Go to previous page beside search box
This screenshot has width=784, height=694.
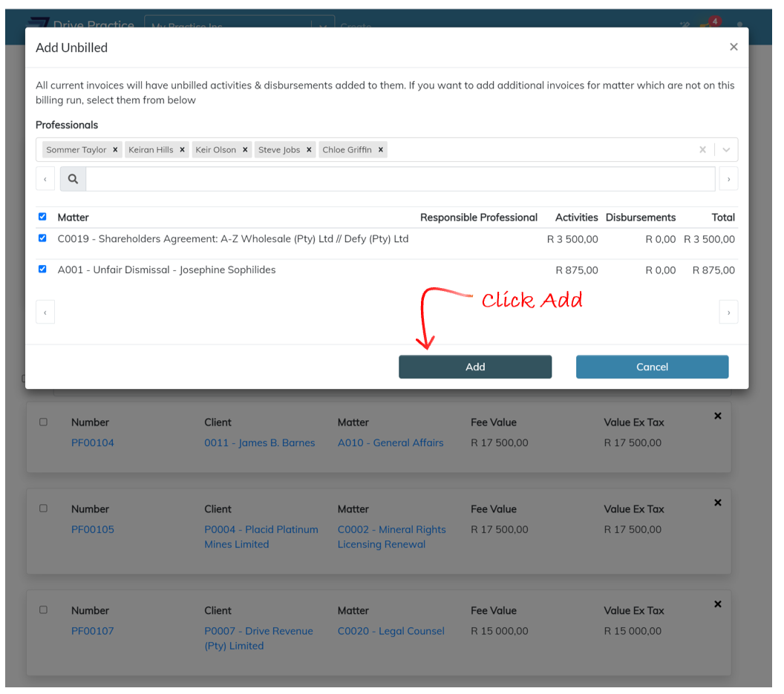(x=45, y=179)
